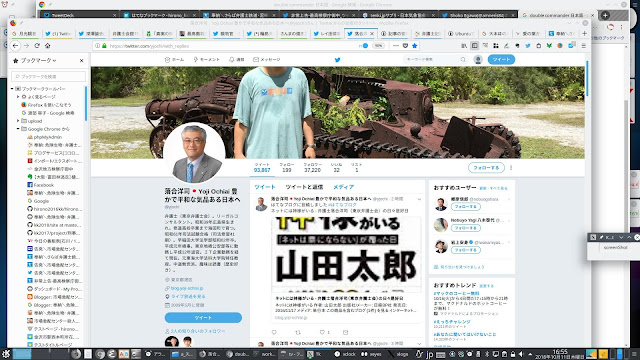The width and height of the screenshot is (640, 360).
Task: Open the 山田太郎 book image in tweet
Action: [347, 255]
